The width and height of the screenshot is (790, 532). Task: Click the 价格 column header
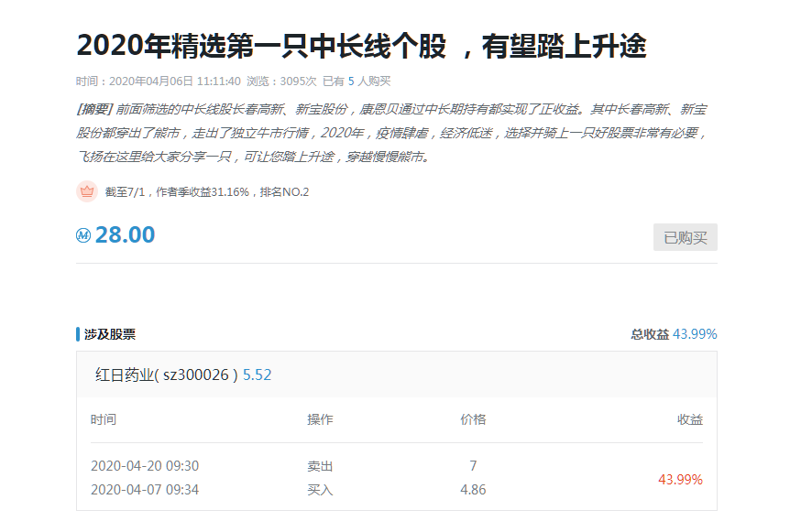tap(473, 419)
